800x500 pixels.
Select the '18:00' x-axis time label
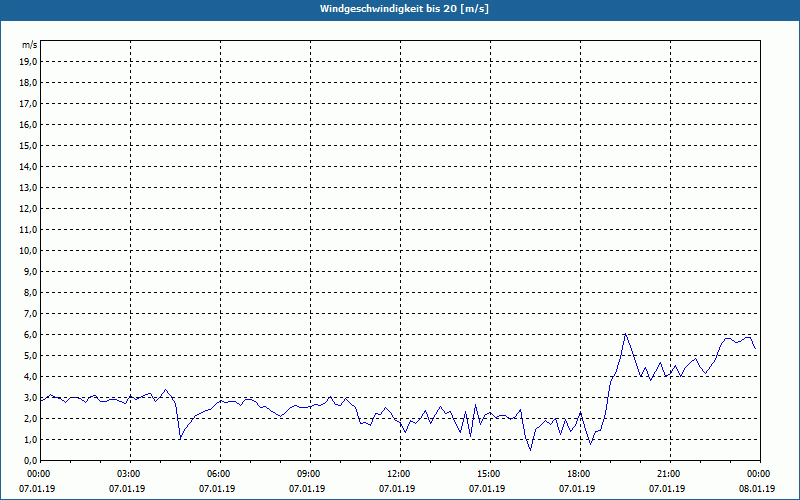581,474
